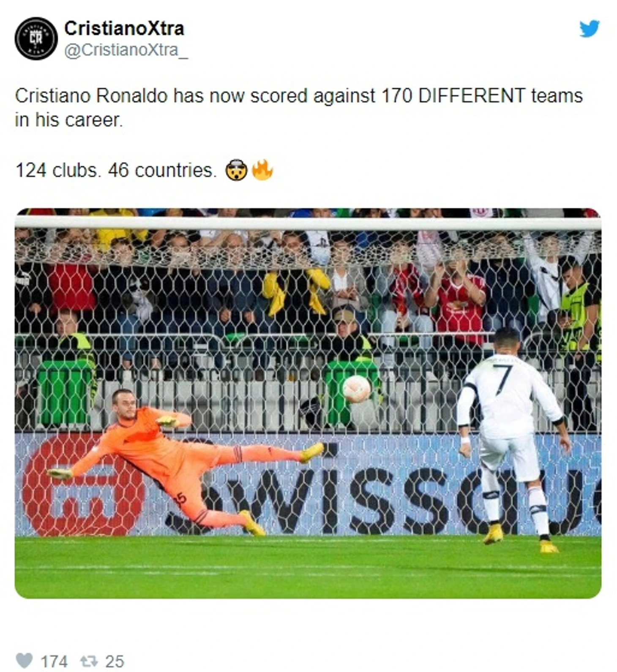Open the CristianoXtra display name link
This screenshot has width=617, height=672.
tap(124, 29)
